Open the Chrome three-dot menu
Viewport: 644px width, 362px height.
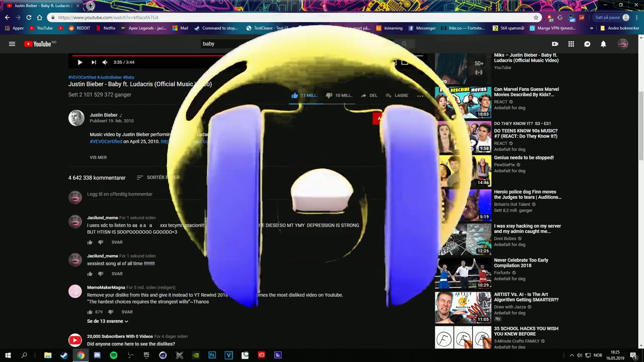tap(637, 18)
